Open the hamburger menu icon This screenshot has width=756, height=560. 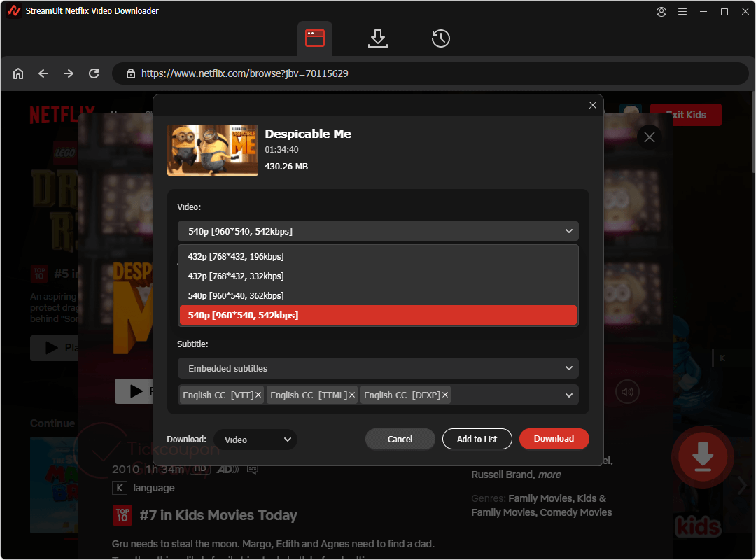click(x=682, y=12)
